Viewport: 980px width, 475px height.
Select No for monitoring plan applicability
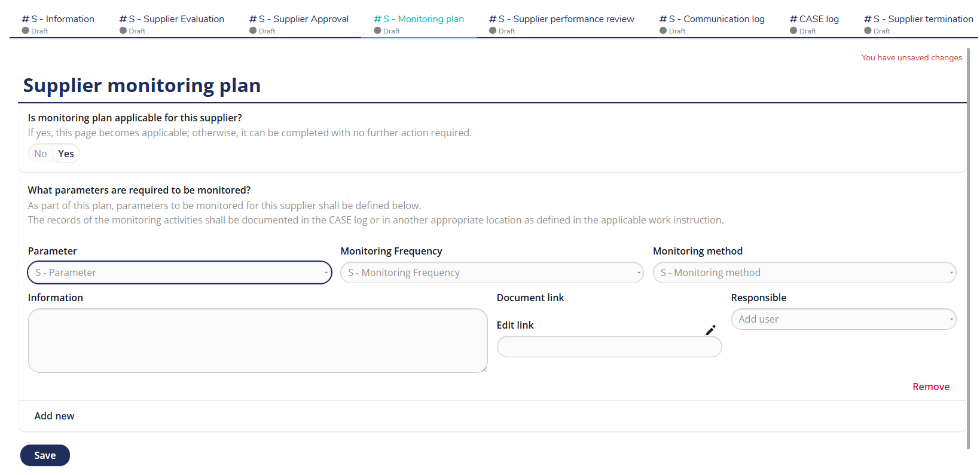[41, 154]
